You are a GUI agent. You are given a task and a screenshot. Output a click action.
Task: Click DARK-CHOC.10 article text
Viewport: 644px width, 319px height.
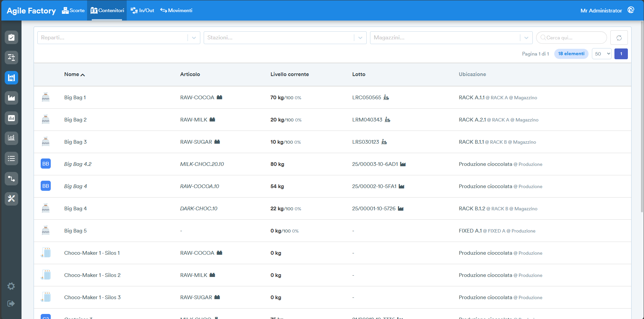point(199,209)
